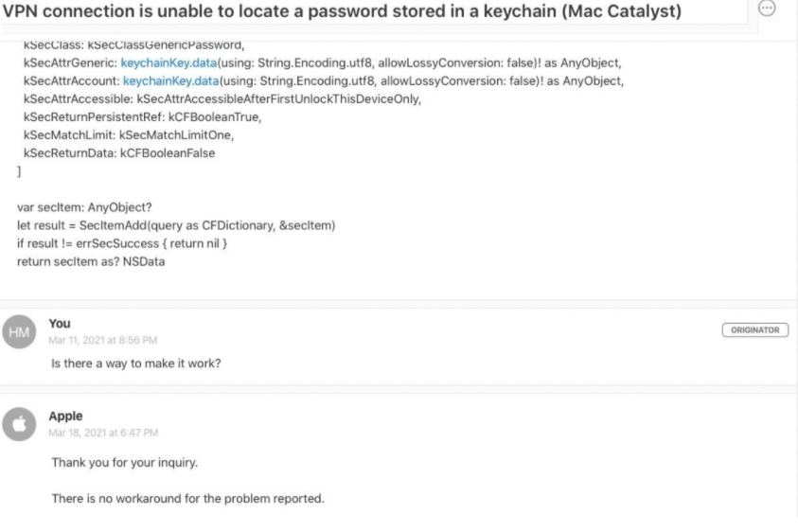
Task: Click the kSecReturnPersistentRef code line
Action: pyautogui.click(x=142, y=117)
